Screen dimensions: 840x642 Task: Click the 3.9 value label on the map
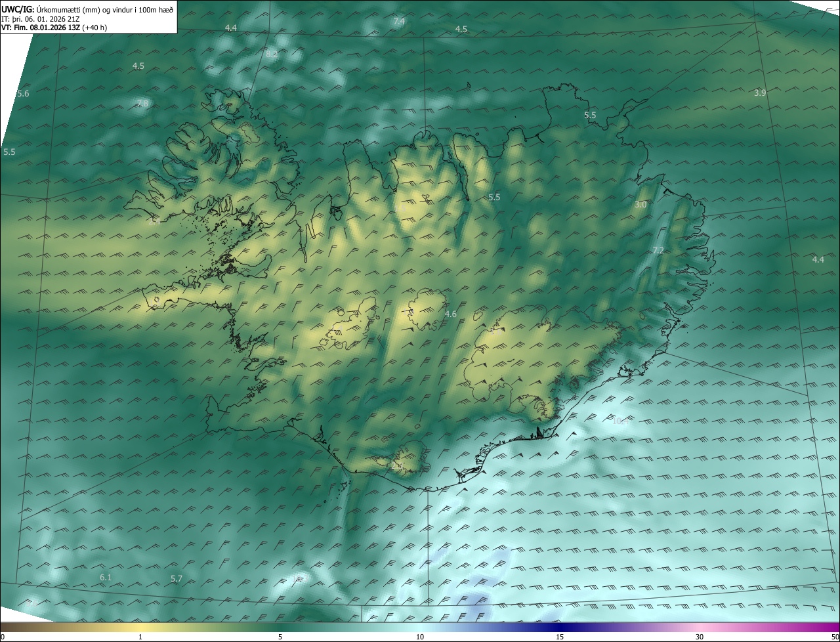tap(760, 93)
